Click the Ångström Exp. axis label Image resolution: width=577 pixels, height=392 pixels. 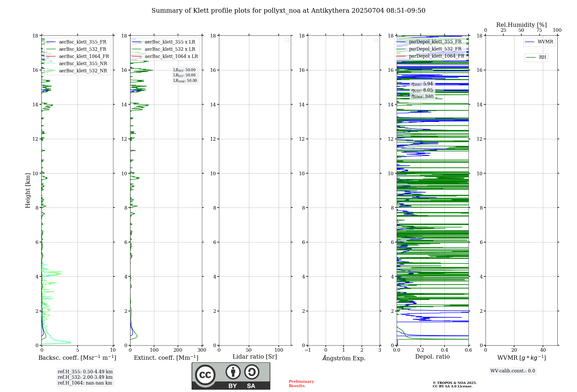(x=344, y=358)
